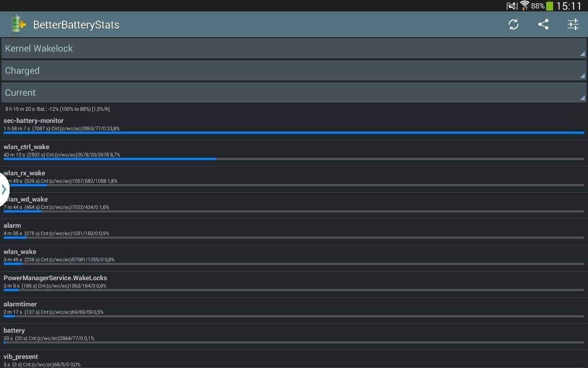Viewport: 588px width, 368px height.
Task: Open the settings sliders icon
Action: tap(573, 24)
